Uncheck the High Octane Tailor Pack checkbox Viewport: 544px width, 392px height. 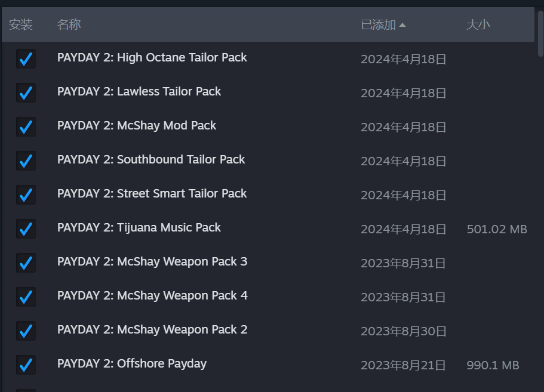(x=26, y=58)
